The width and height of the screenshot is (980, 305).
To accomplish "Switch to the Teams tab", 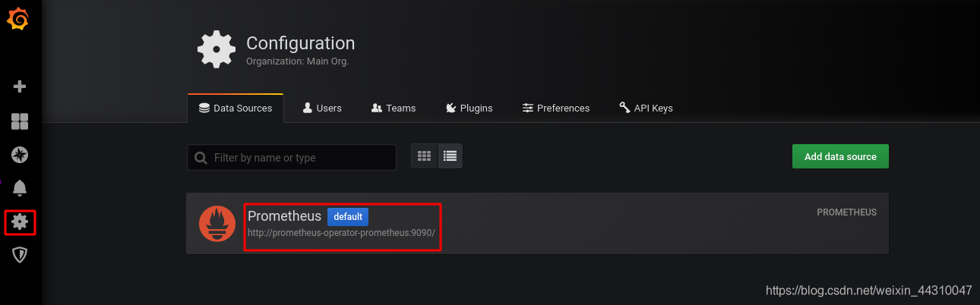I will click(x=394, y=108).
